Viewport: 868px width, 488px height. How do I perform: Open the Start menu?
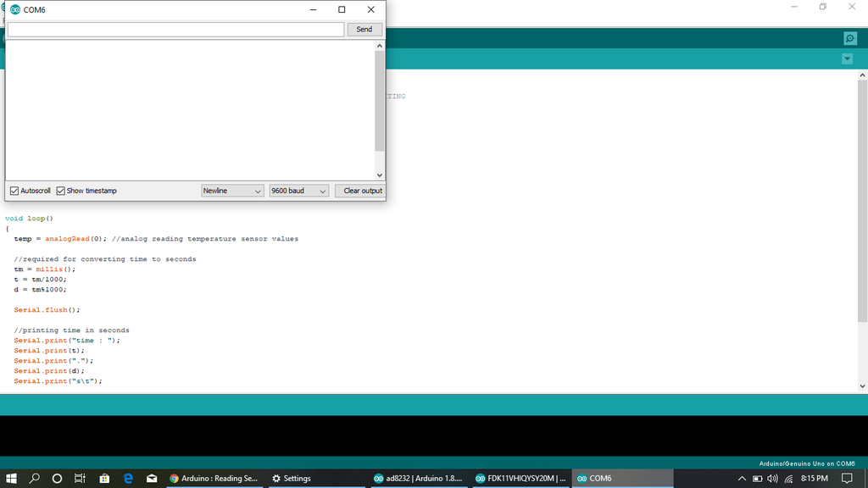pyautogui.click(x=10, y=478)
